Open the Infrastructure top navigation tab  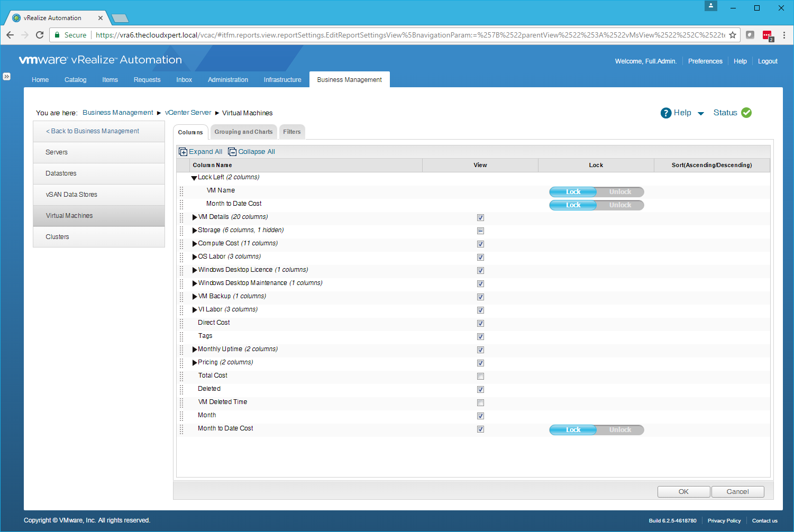pos(282,80)
